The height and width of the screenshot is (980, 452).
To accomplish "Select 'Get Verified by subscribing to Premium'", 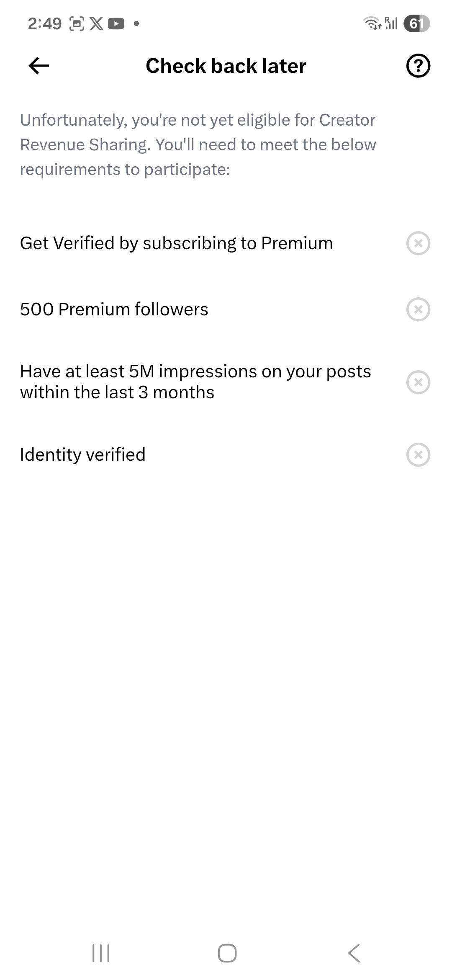I will pyautogui.click(x=176, y=243).
